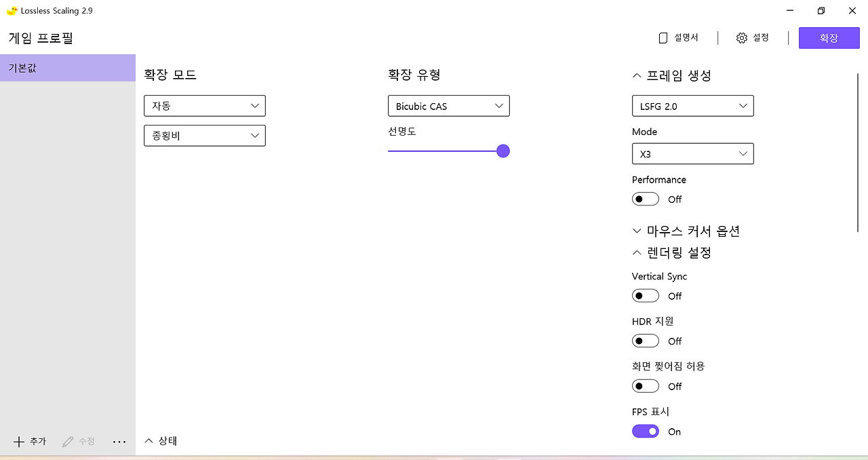Turn off the FPS 표시 switch

[x=645, y=431]
